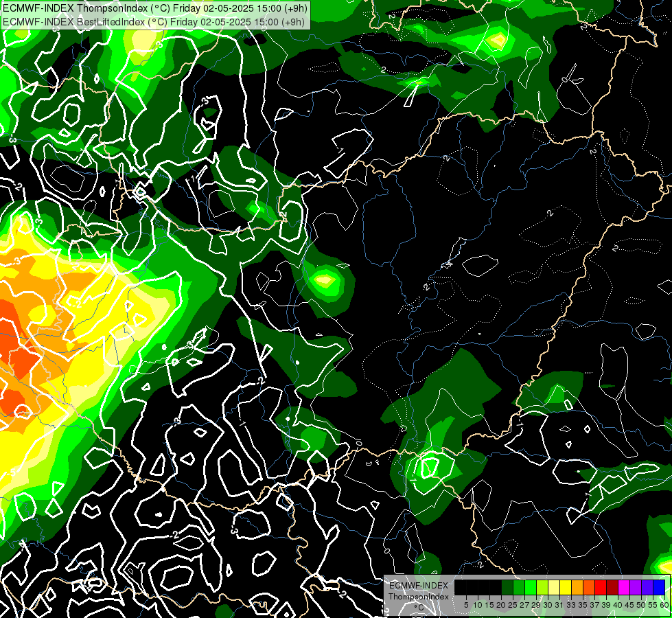Click the legend label 'ThompsonIndex'

click(419, 597)
